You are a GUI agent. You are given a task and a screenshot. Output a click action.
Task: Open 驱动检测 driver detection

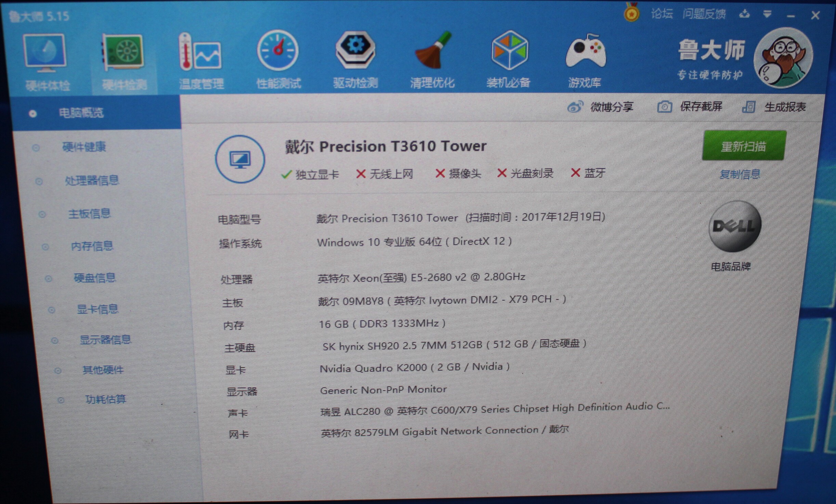coord(356,60)
